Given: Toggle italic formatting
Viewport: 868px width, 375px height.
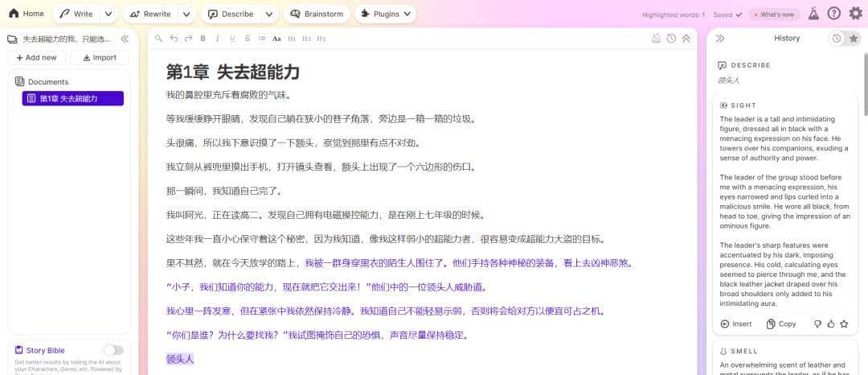Looking at the screenshot, I should pos(218,38).
